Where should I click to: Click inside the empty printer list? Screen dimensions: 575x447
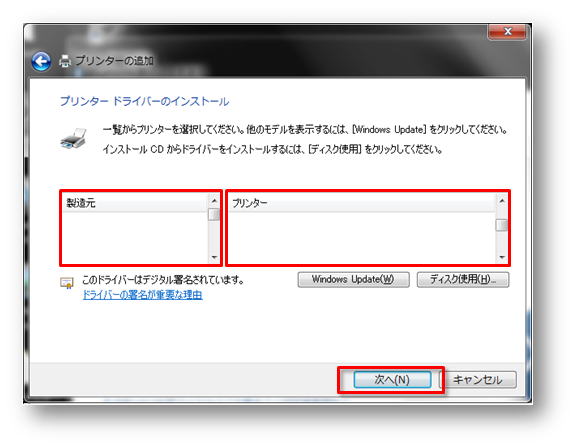pyautogui.click(x=362, y=237)
